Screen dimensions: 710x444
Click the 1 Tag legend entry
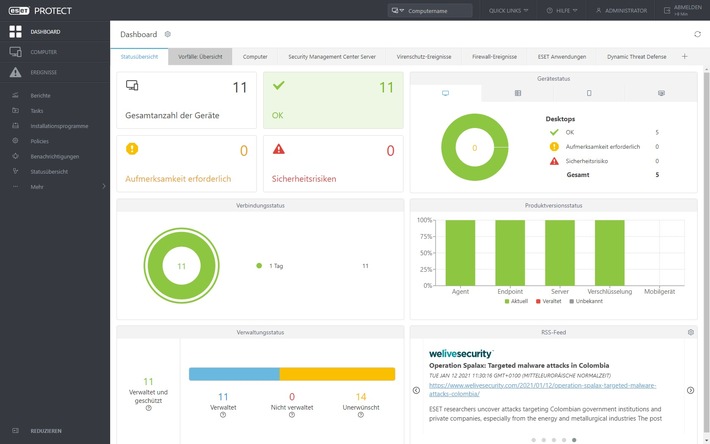pos(269,266)
